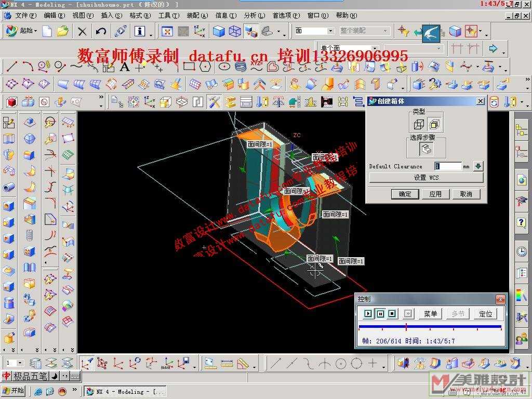Click the 设置 WCS button

tap(426, 178)
